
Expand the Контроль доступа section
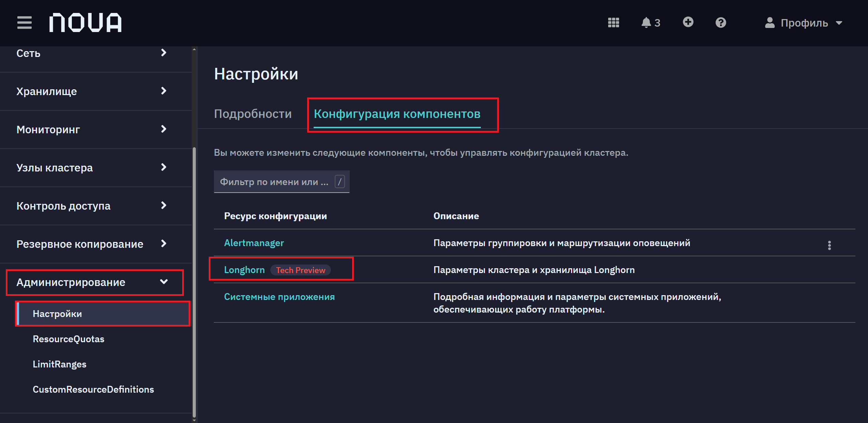96,206
